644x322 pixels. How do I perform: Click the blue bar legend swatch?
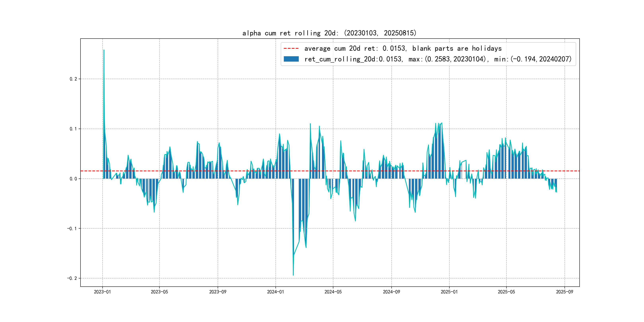click(x=291, y=59)
